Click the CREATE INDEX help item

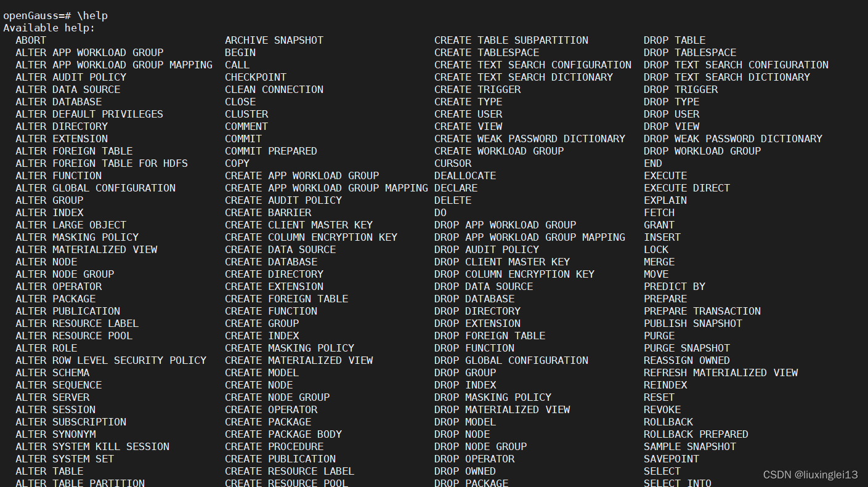pyautogui.click(x=261, y=336)
